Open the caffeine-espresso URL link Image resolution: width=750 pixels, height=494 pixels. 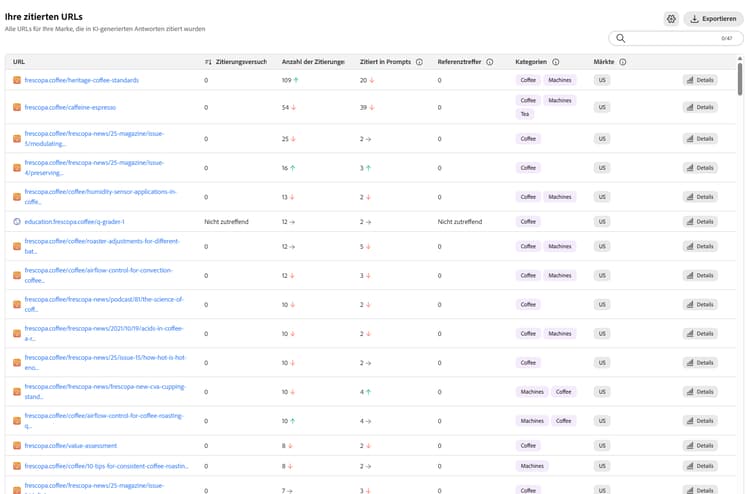70,107
